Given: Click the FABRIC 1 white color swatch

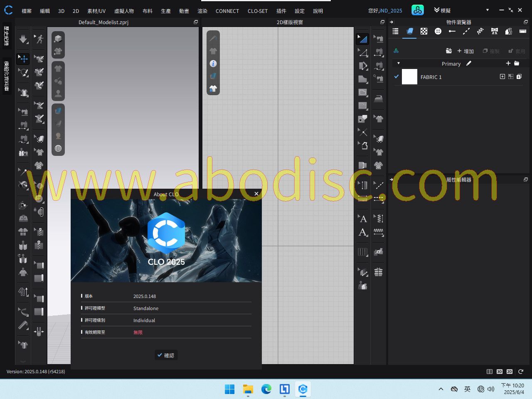Looking at the screenshot, I should coord(409,77).
